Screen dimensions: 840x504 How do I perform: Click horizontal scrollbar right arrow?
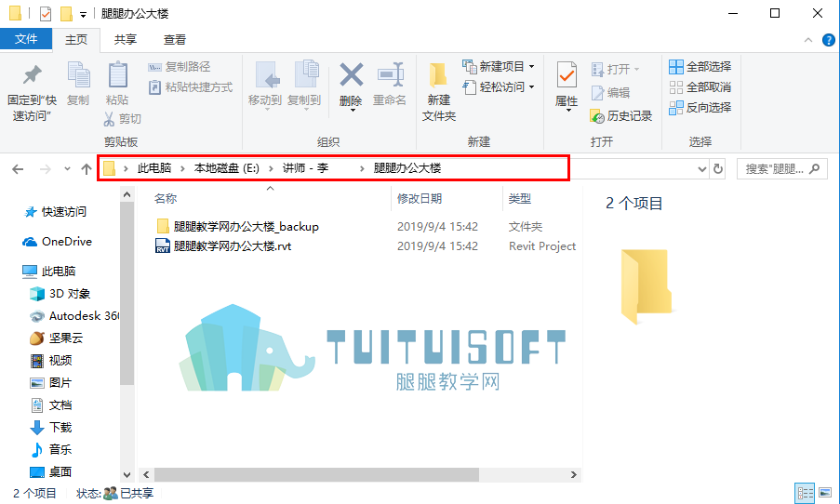pyautogui.click(x=574, y=474)
